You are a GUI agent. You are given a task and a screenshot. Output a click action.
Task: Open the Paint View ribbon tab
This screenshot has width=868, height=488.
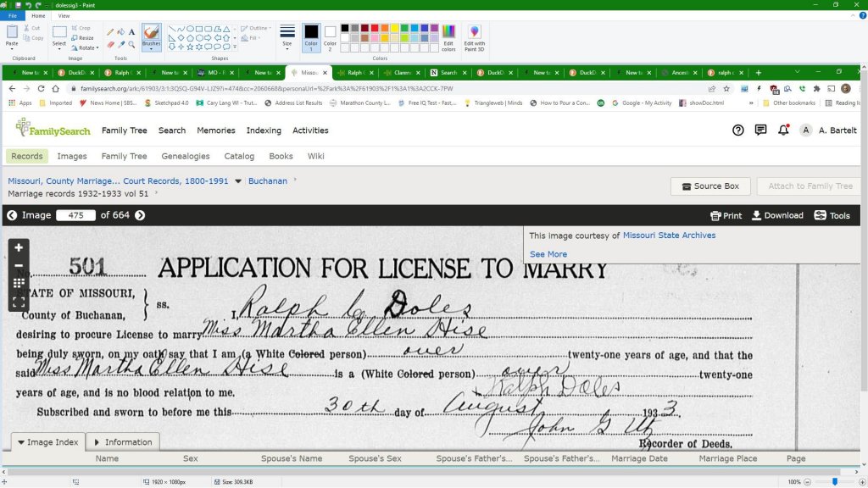64,15
